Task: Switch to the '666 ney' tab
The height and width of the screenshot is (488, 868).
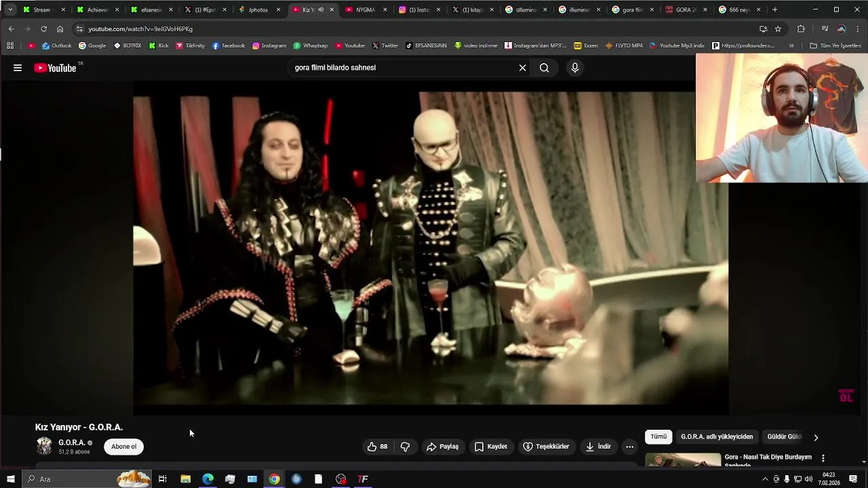Action: 741,9
